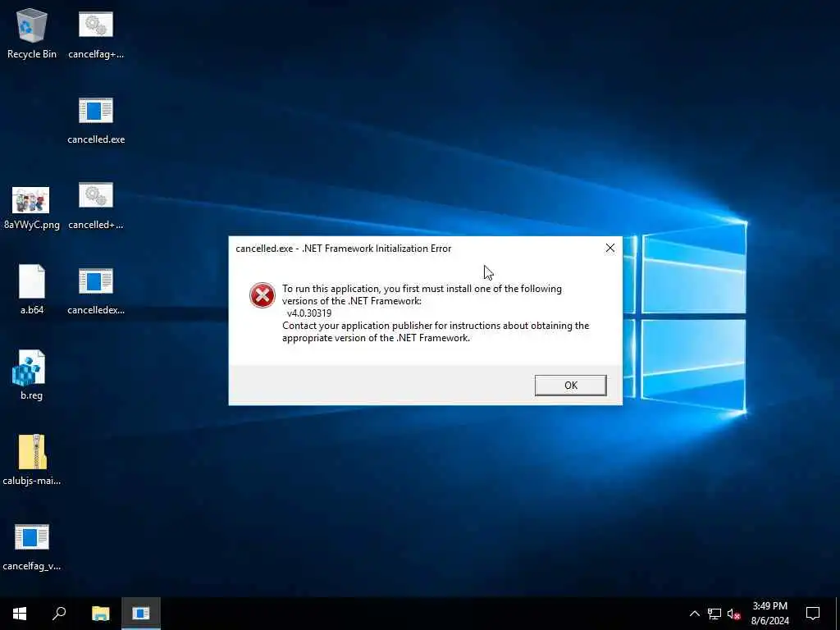Click the 'Contact your application publisher' message
Screen dimensions: 840x630
[436, 331]
